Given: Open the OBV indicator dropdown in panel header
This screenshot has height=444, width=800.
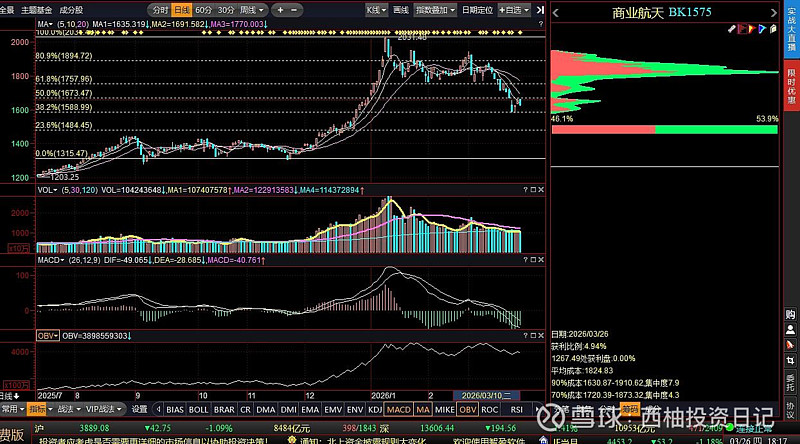Looking at the screenshot, I should (47, 336).
